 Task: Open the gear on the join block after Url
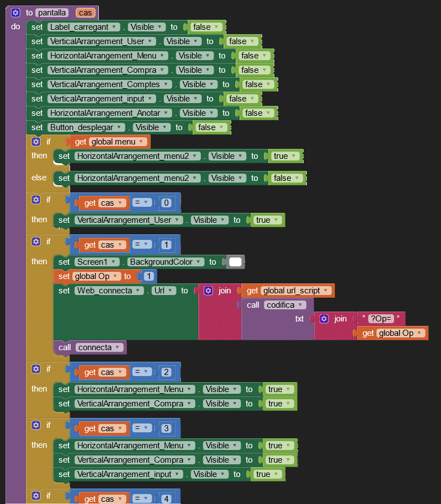pos(209,291)
